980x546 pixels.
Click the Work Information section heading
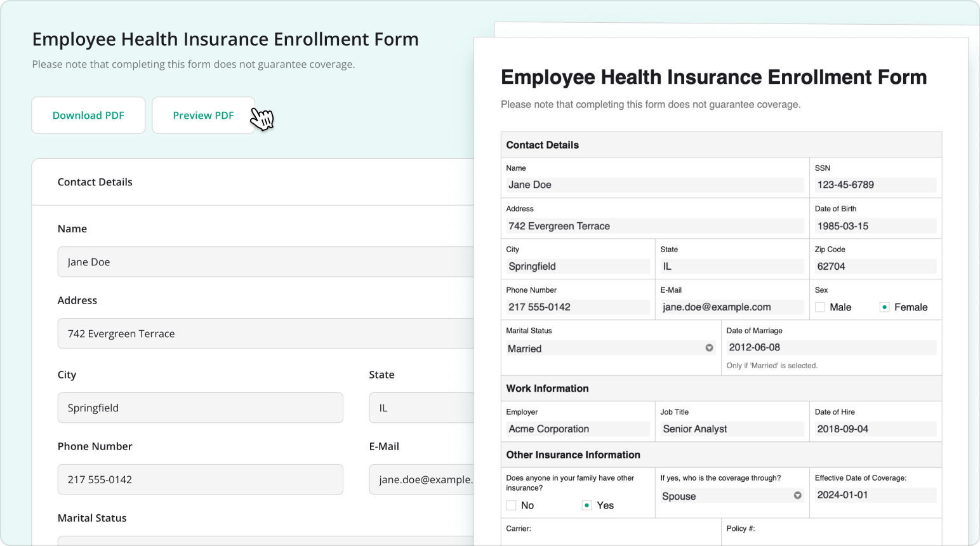tap(547, 389)
